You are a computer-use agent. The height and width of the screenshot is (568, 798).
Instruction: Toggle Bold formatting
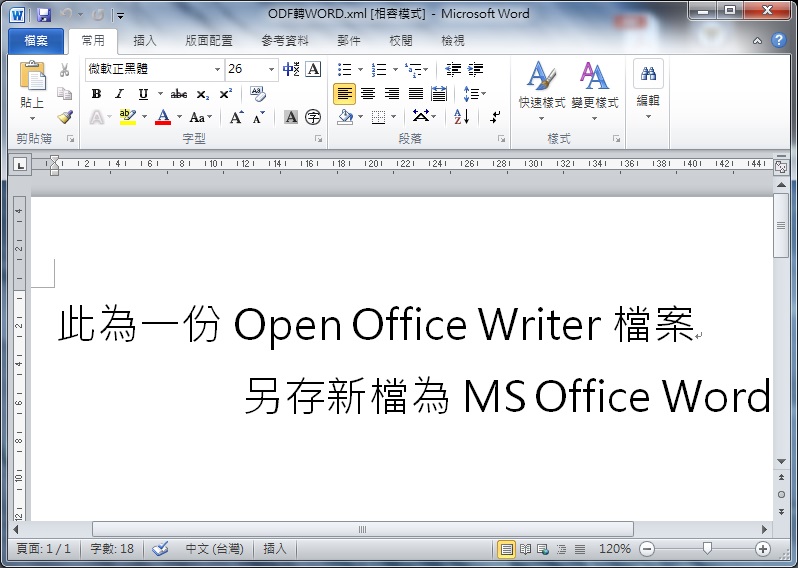[96, 94]
